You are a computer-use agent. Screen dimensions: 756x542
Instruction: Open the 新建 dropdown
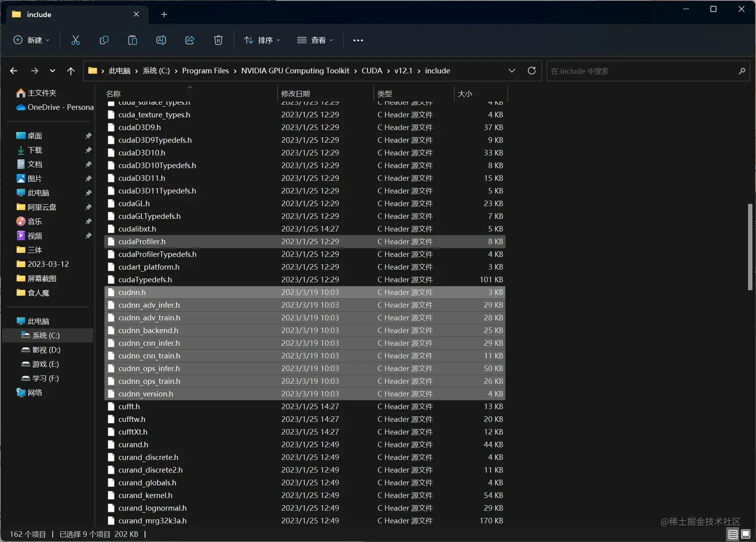(31, 40)
